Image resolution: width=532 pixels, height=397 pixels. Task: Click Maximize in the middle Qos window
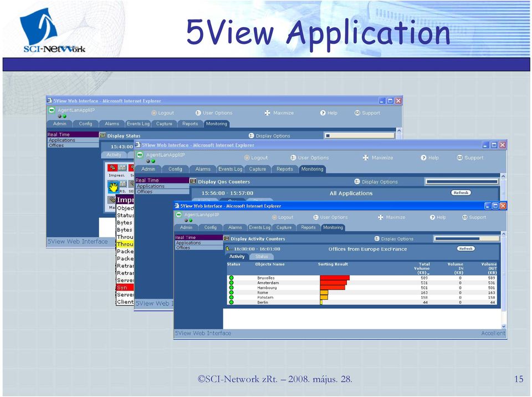pyautogui.click(x=378, y=158)
